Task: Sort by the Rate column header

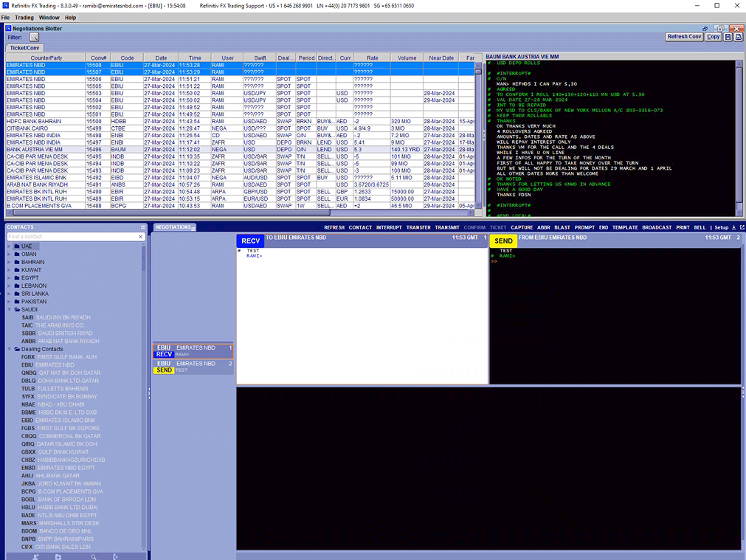Action: click(x=372, y=58)
